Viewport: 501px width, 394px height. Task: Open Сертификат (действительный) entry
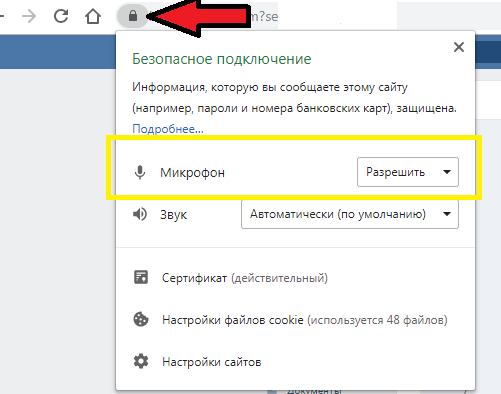click(x=245, y=278)
